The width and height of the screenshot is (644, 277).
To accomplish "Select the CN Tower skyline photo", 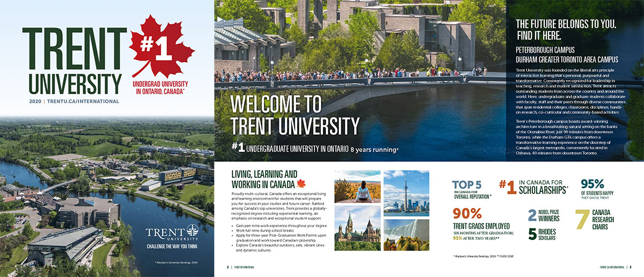I will pyautogui.click(x=406, y=193).
